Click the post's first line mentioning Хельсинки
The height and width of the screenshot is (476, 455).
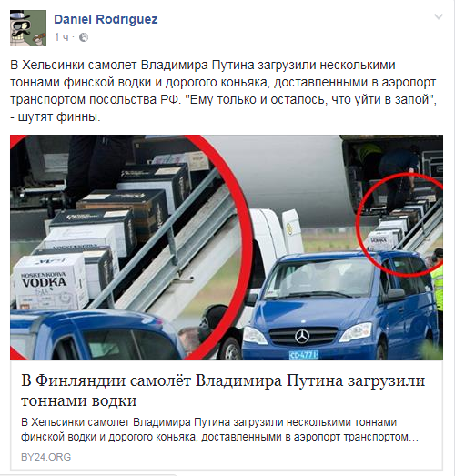(203, 66)
